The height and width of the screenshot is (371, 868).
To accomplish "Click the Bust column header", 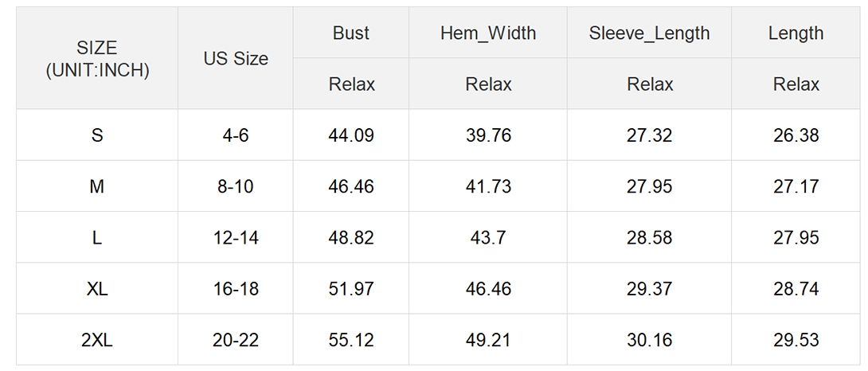I will click(351, 33).
